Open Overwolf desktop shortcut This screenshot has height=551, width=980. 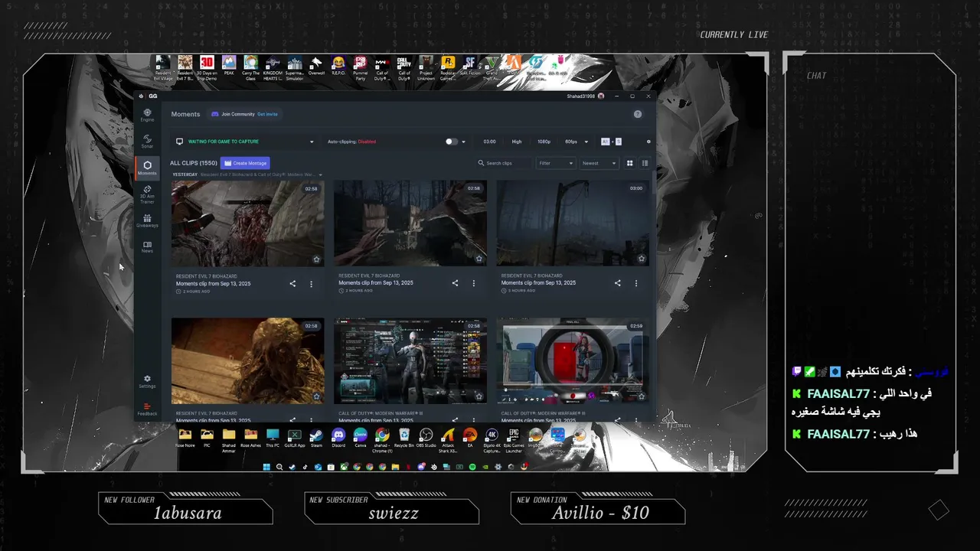click(x=316, y=66)
